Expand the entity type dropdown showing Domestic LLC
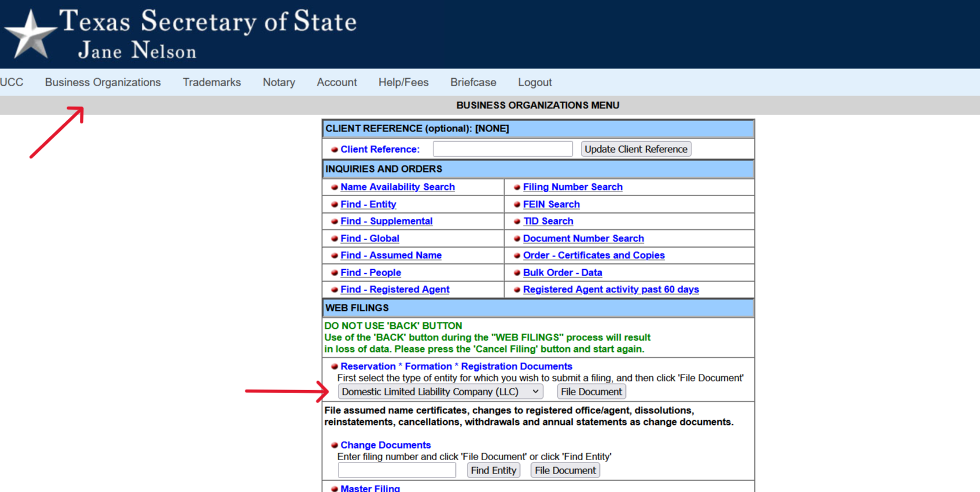980x492 pixels. pyautogui.click(x=440, y=392)
